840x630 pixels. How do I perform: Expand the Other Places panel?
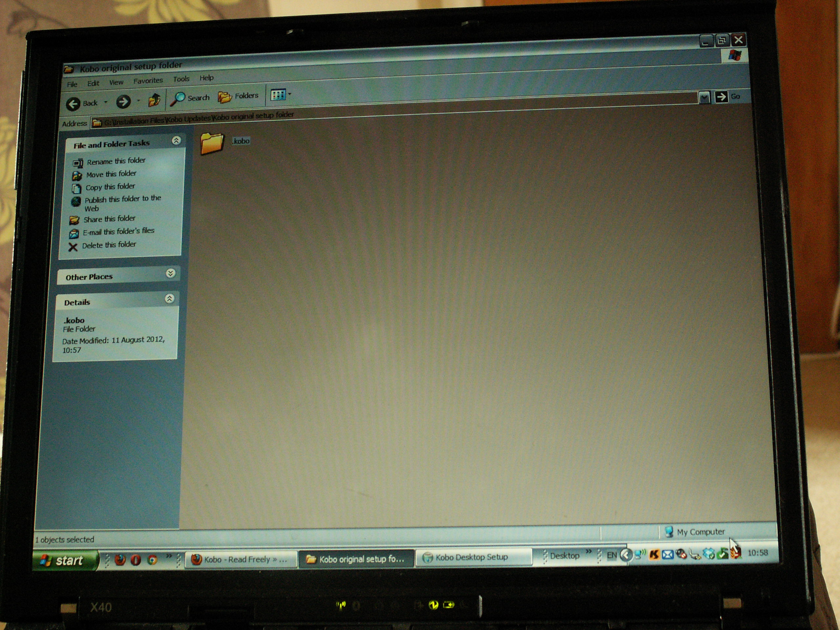[171, 273]
